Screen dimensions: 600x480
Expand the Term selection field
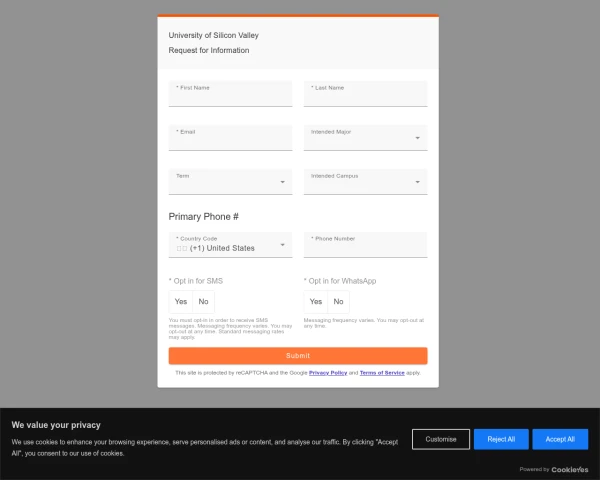[230, 182]
